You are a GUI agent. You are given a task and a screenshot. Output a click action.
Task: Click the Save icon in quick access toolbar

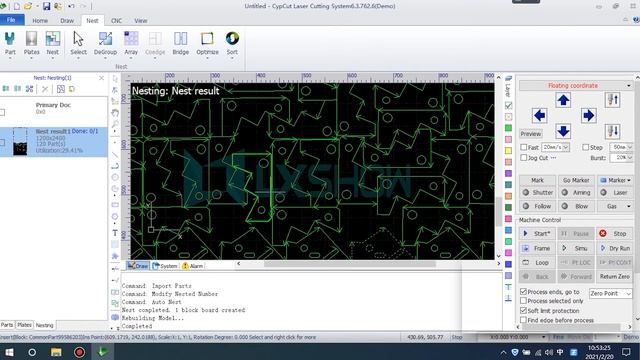pos(47,6)
